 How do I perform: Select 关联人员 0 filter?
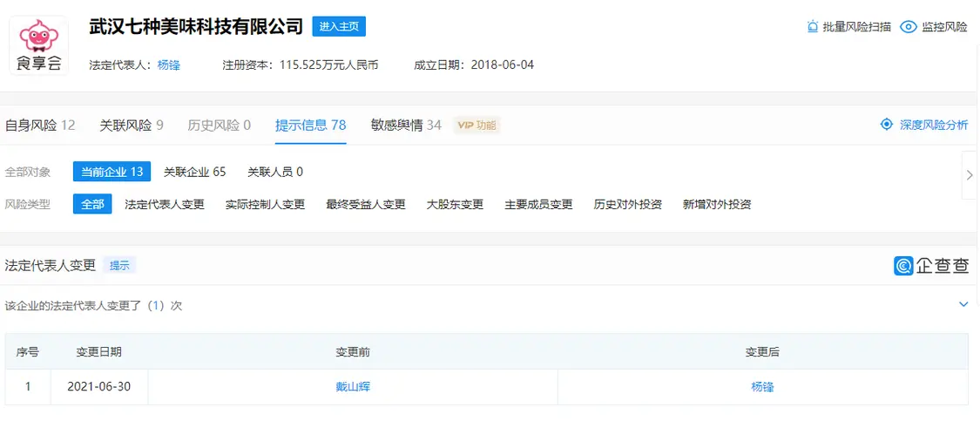pyautogui.click(x=275, y=172)
